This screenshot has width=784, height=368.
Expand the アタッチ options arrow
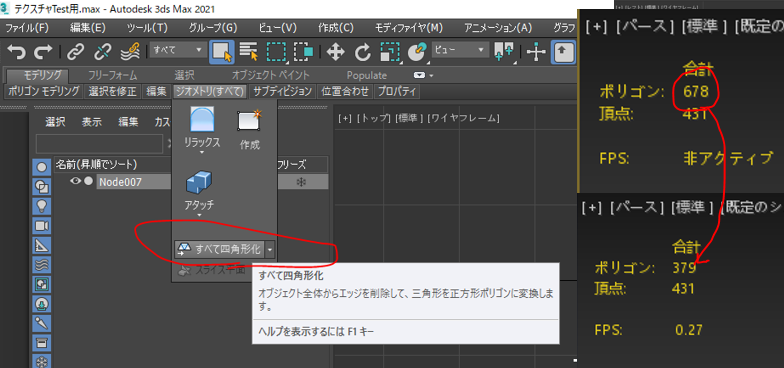click(x=199, y=216)
